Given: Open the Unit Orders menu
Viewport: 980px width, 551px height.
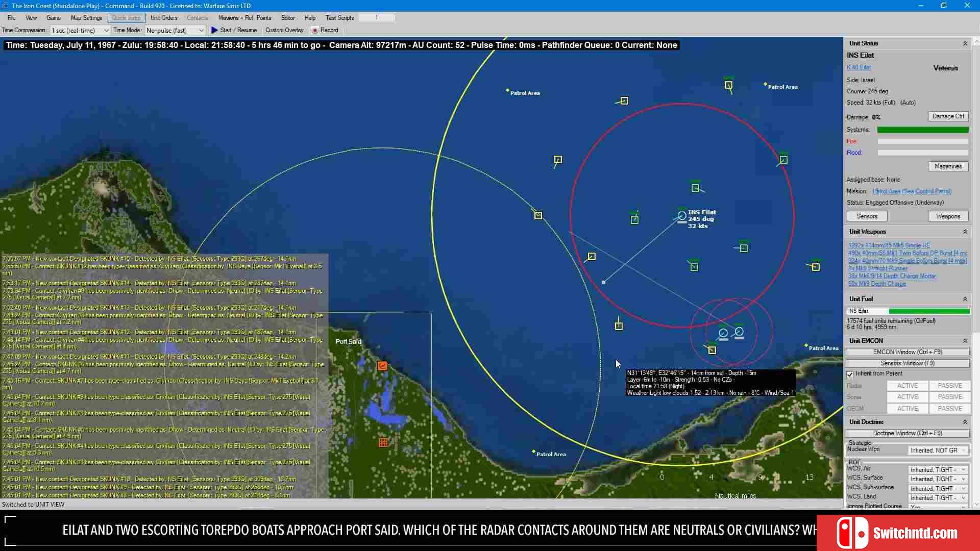Looking at the screenshot, I should click(x=164, y=18).
